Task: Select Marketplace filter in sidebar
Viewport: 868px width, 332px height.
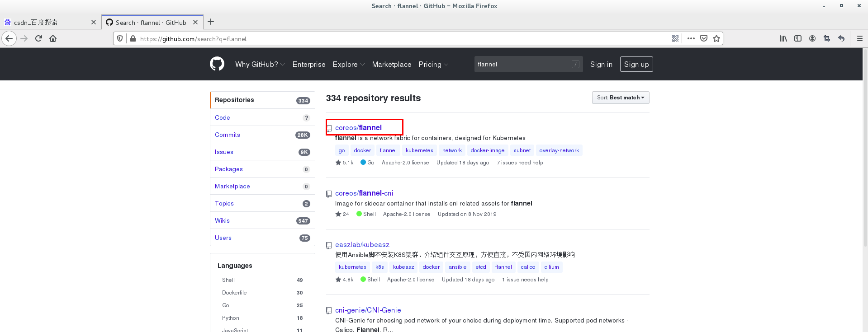Action: 262,186
